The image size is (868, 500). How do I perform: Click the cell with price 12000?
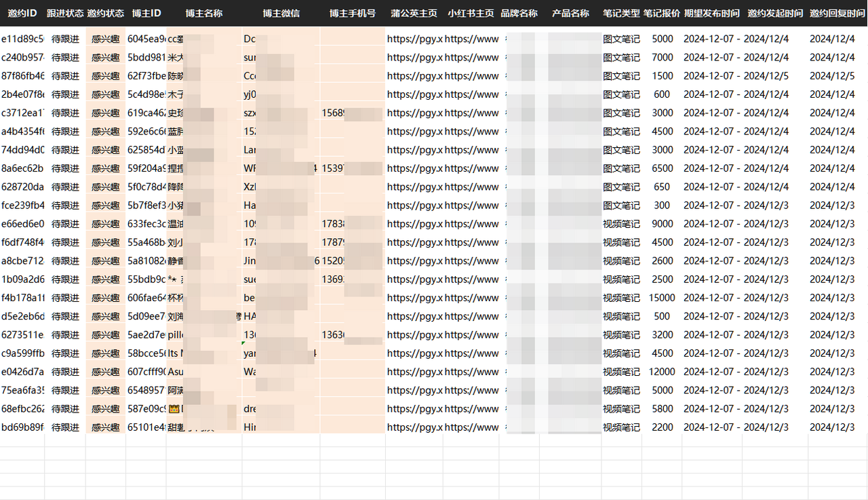pyautogui.click(x=662, y=372)
